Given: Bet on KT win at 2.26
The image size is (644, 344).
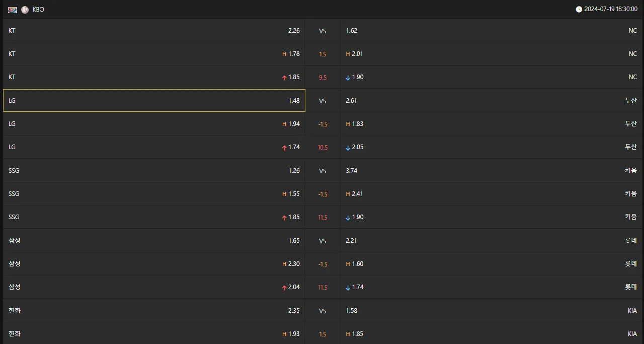Looking at the screenshot, I should click(154, 31).
